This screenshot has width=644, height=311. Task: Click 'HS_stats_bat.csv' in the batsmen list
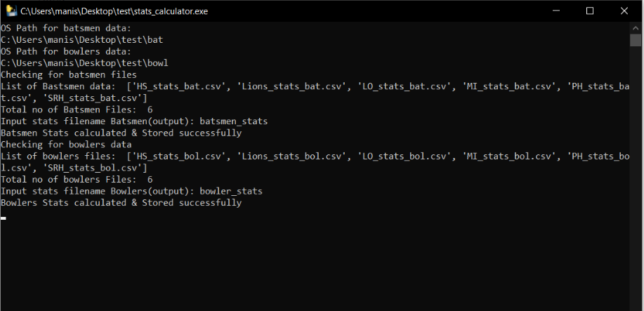[178, 86]
